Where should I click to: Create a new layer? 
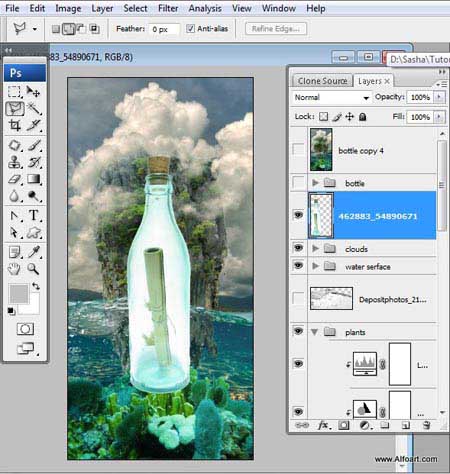405,425
